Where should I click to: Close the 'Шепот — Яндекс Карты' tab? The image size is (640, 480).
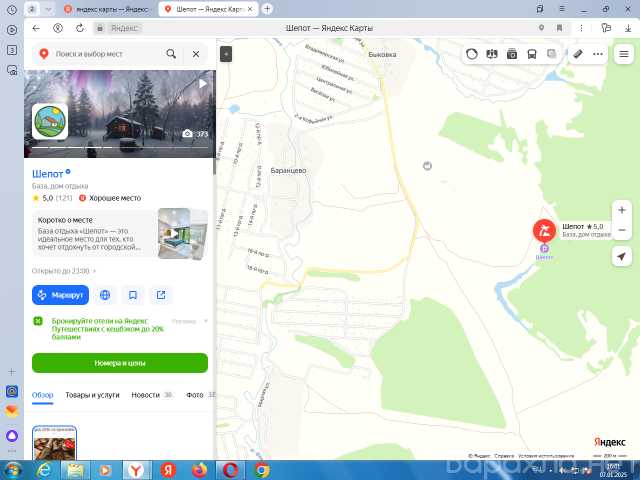[x=250, y=9]
